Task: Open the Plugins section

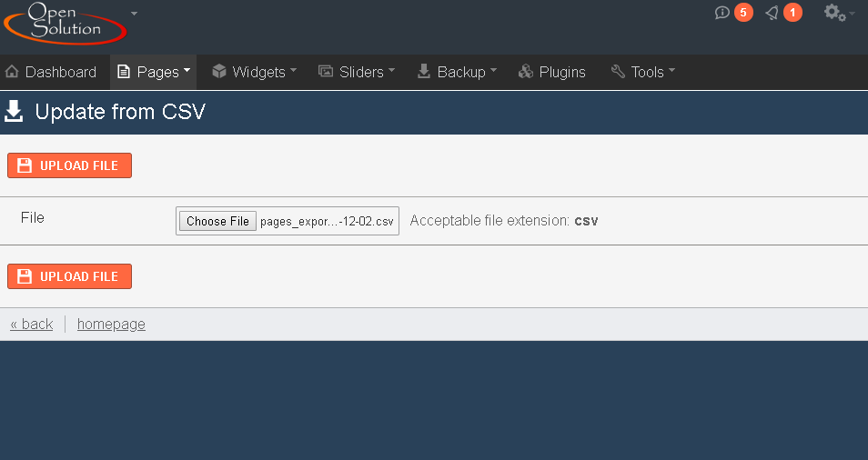Action: 552,72
